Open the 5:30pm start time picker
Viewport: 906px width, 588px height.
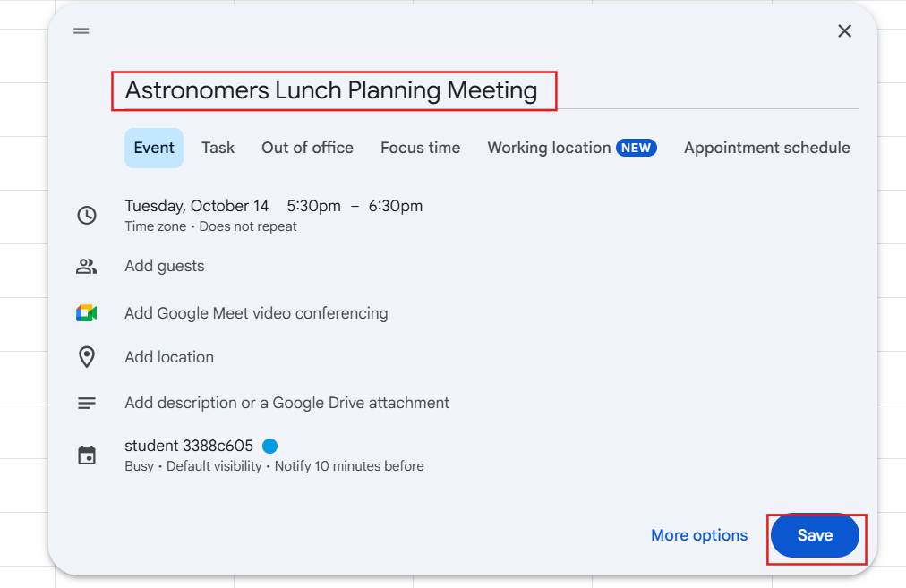313,206
